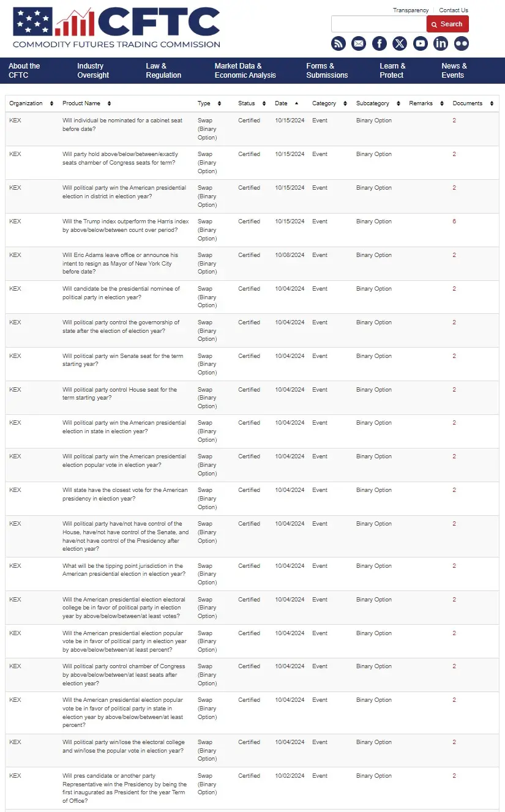
Task: Sort by the Status column arrows
Action: (264, 103)
